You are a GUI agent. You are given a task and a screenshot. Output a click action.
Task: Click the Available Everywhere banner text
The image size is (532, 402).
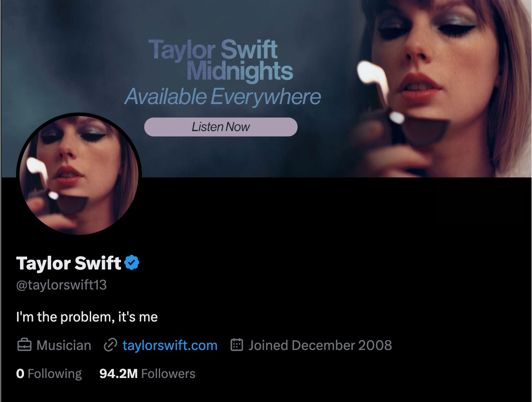(x=222, y=96)
